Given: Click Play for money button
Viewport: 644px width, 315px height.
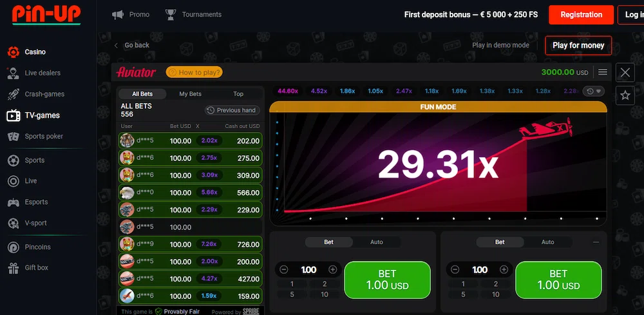Looking at the screenshot, I should pyautogui.click(x=578, y=46).
